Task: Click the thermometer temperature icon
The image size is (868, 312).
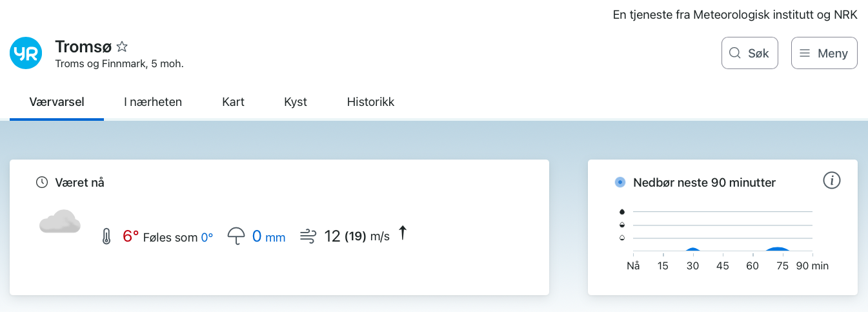Action: point(106,236)
